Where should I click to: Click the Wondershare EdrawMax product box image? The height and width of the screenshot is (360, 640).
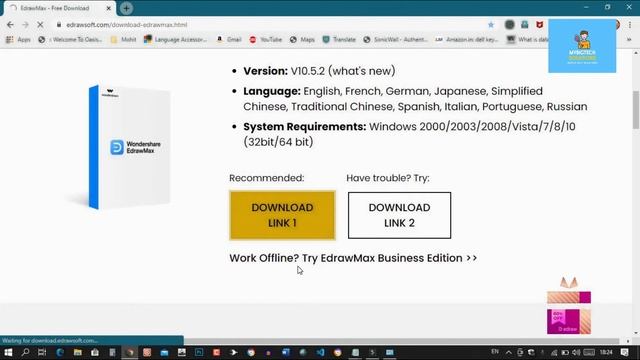(129, 147)
